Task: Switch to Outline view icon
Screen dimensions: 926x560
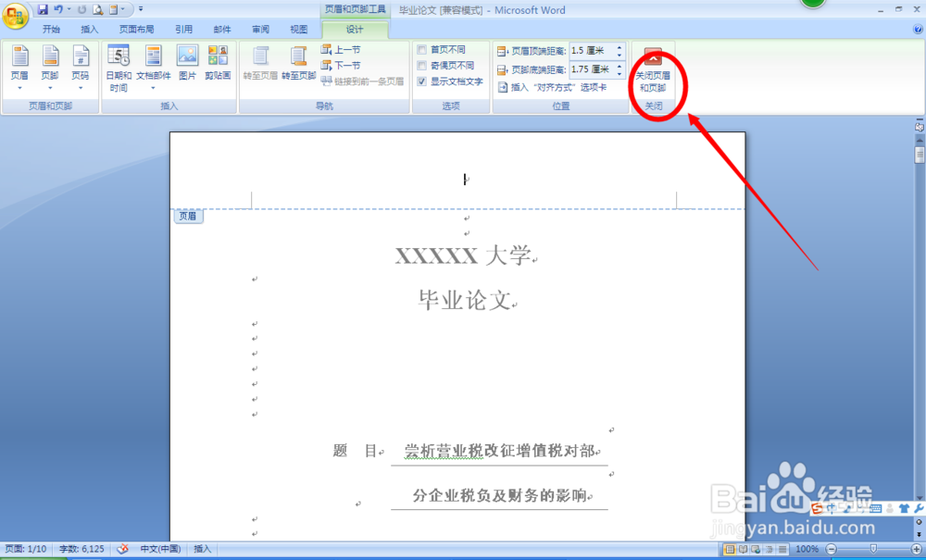Action: pos(769,550)
